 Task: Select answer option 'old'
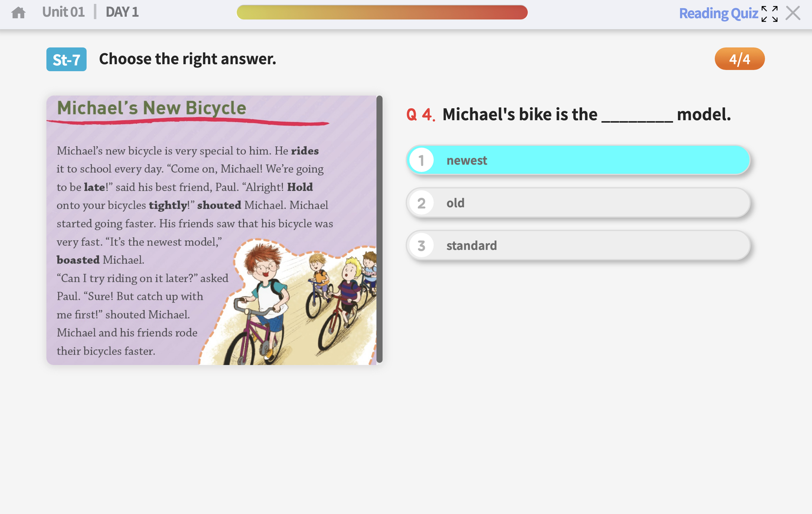578,203
